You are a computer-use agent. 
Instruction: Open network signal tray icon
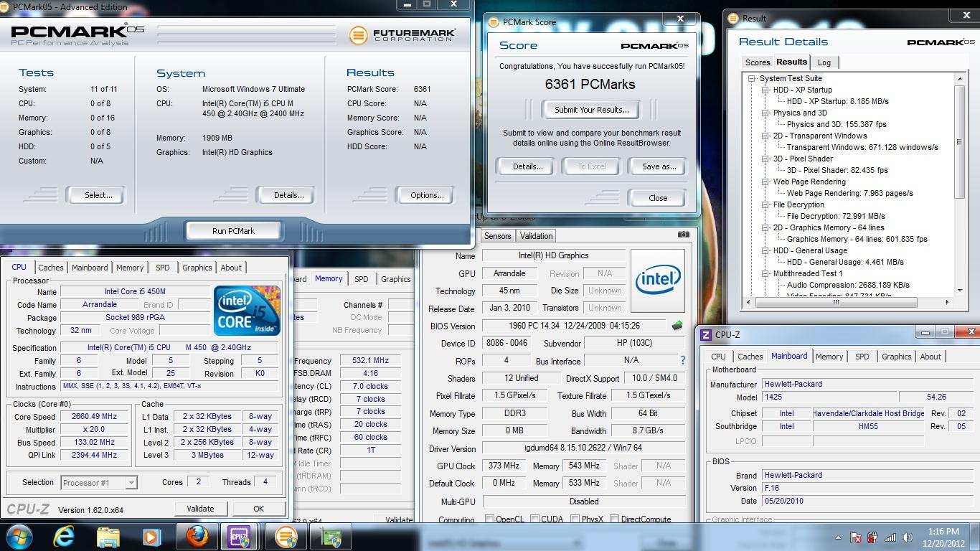click(x=890, y=537)
